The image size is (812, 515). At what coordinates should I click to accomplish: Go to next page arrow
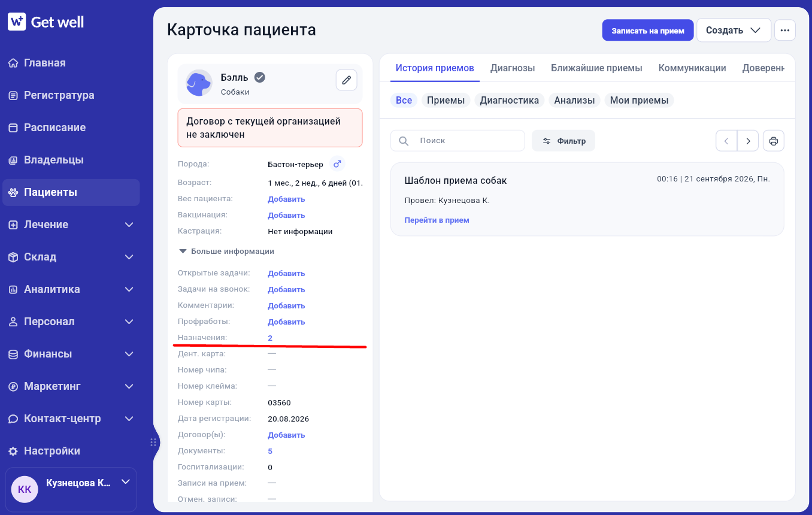click(748, 141)
